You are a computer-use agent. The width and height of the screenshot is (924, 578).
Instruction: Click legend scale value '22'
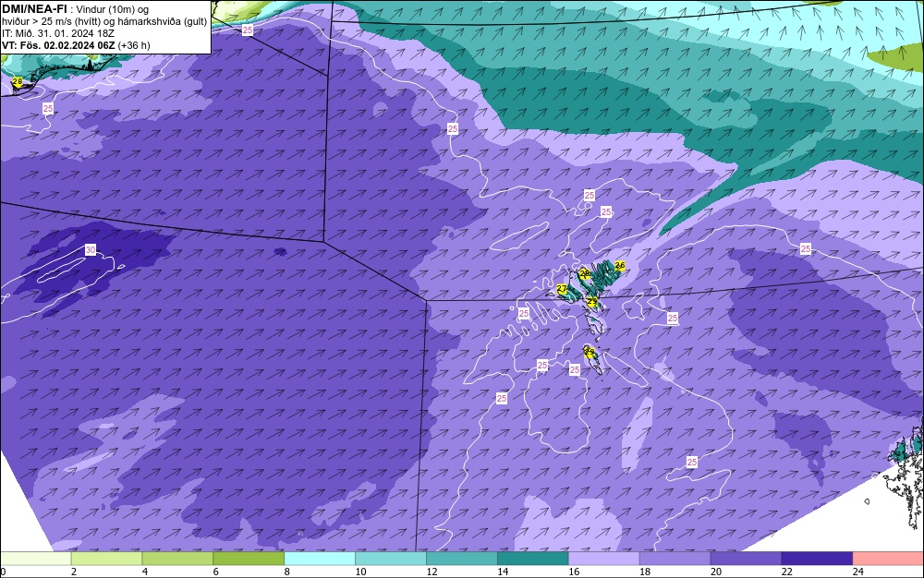[x=786, y=572]
